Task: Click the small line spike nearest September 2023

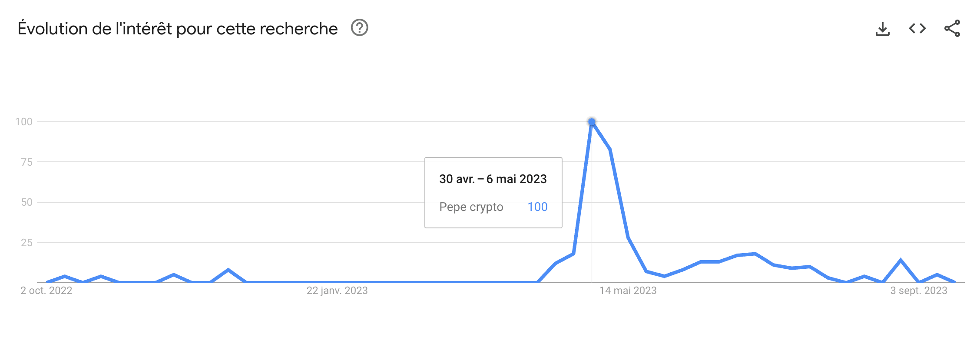Action: (x=901, y=260)
